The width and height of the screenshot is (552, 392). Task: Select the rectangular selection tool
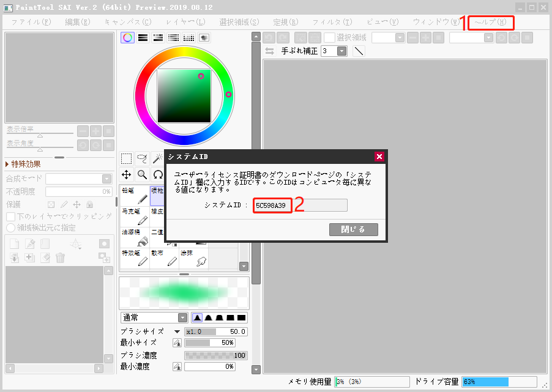(x=127, y=159)
